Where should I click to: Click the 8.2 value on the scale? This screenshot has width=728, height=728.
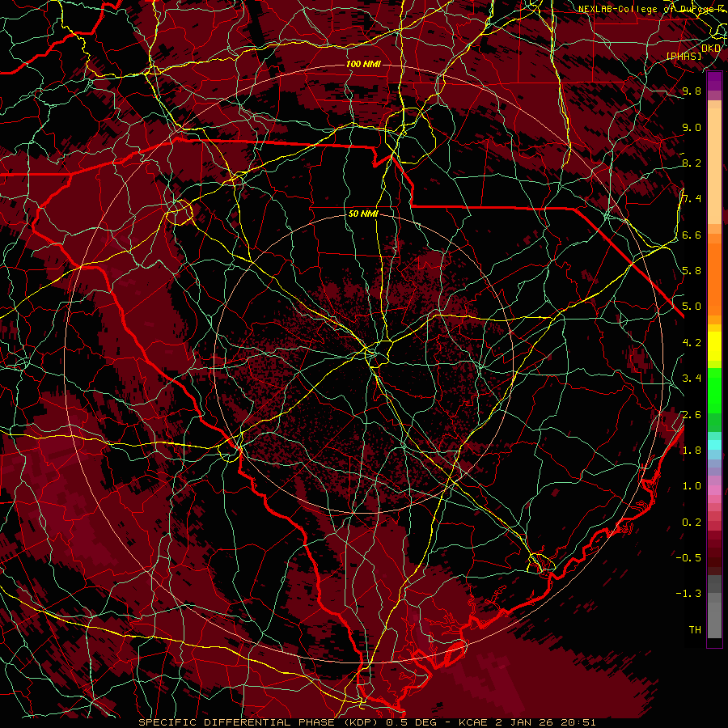692,163
